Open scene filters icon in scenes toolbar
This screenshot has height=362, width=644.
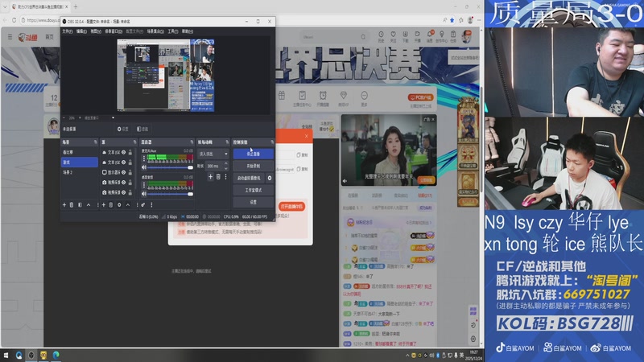(80, 205)
